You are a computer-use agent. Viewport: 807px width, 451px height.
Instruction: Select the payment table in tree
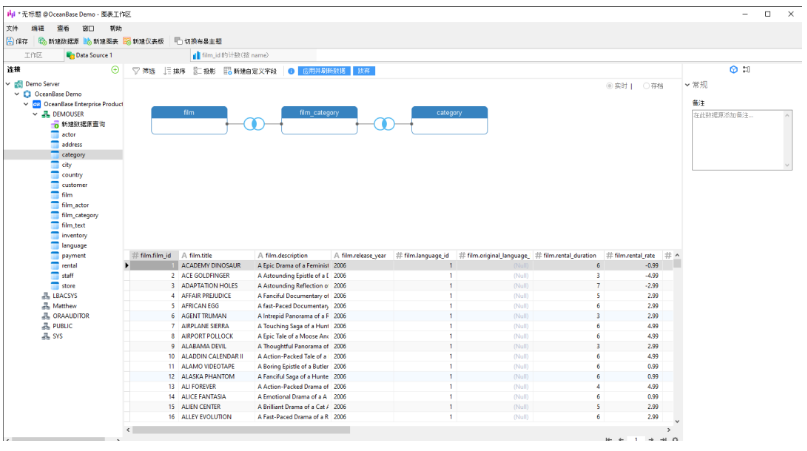(x=74, y=255)
